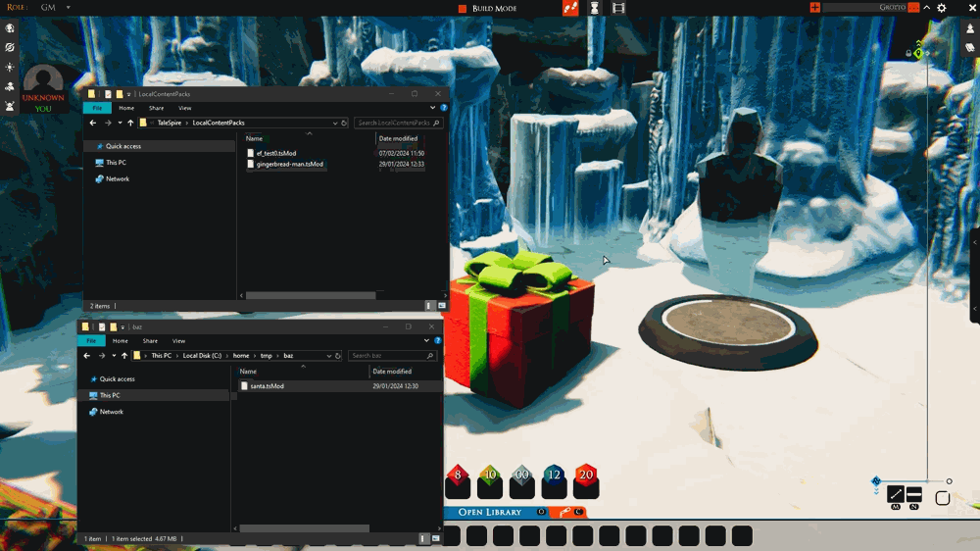
Task: Click the Open Library button
Action: (x=489, y=512)
